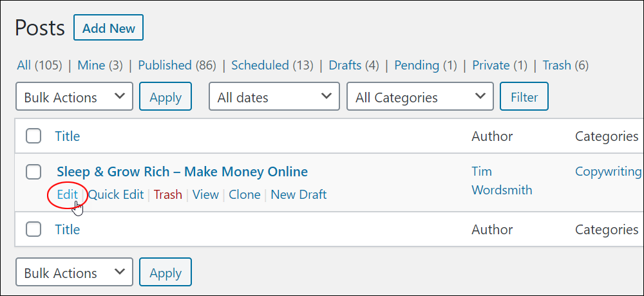Expand the All dates dropdown
Viewport: 644px width, 296px height.
pos(274,97)
